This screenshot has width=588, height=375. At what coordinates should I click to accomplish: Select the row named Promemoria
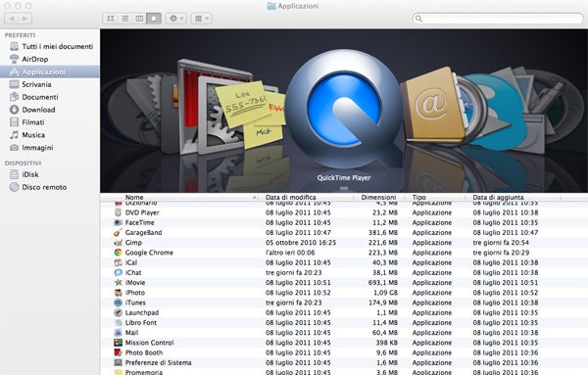point(344,372)
